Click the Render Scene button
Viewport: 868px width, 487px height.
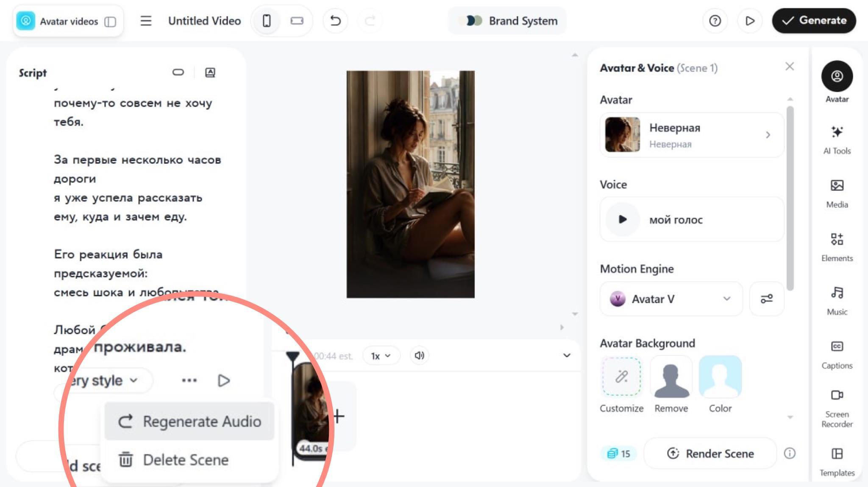point(710,453)
